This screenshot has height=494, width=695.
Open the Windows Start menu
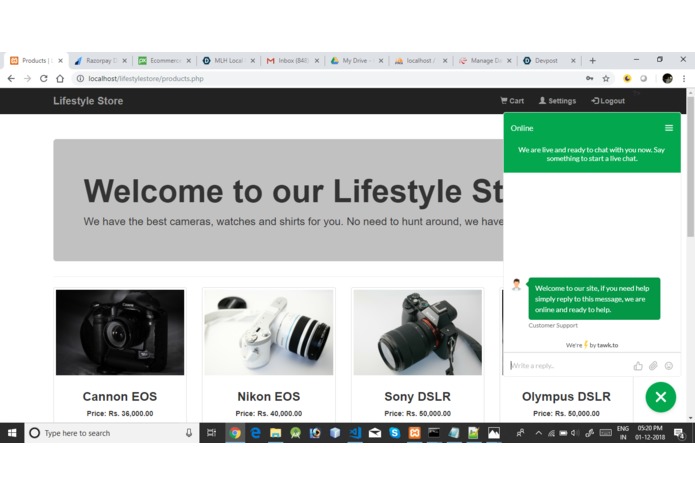click(12, 433)
